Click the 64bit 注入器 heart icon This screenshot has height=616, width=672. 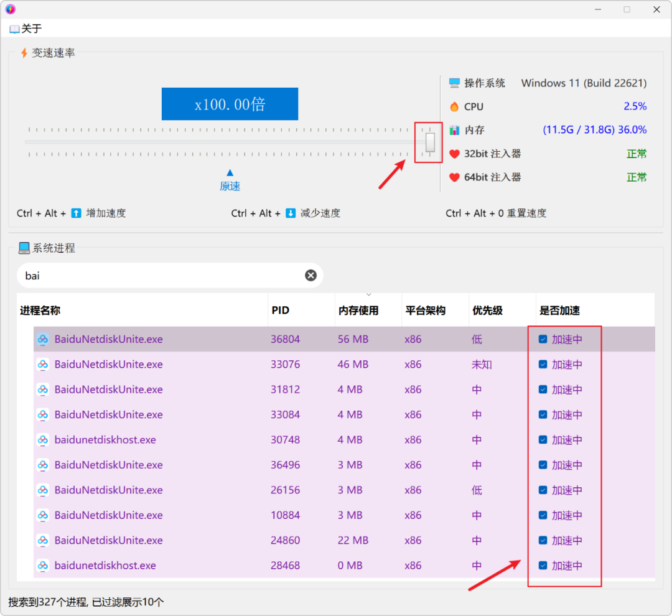(454, 177)
